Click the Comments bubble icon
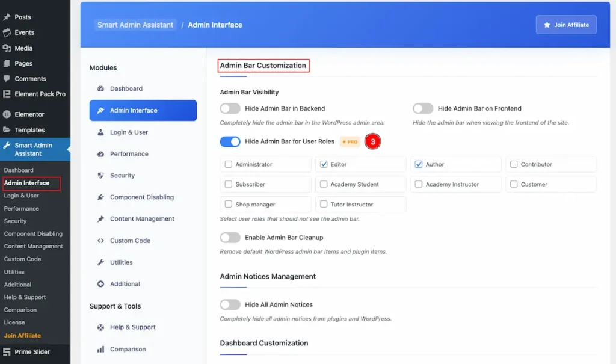Image resolution: width=616 pixels, height=364 pixels. (7, 78)
